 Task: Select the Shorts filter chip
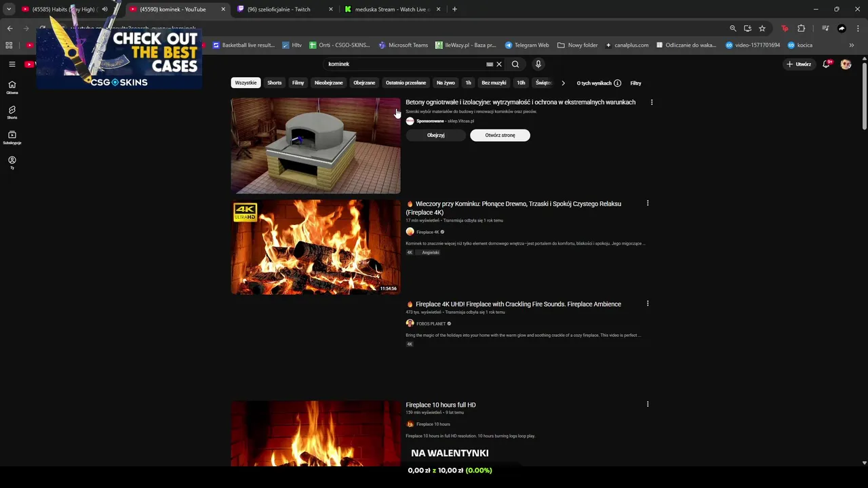point(275,83)
